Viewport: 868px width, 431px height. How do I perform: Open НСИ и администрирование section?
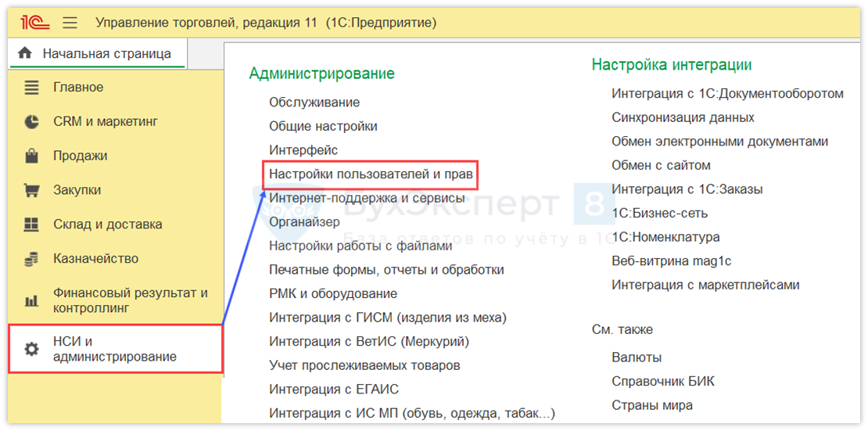pyautogui.click(x=115, y=349)
